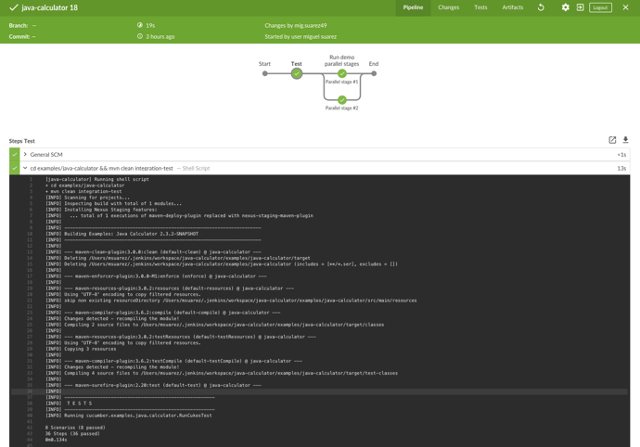Select Parallel stage #2 node
Image resolution: width=640 pixels, height=447 pixels.
point(342,100)
